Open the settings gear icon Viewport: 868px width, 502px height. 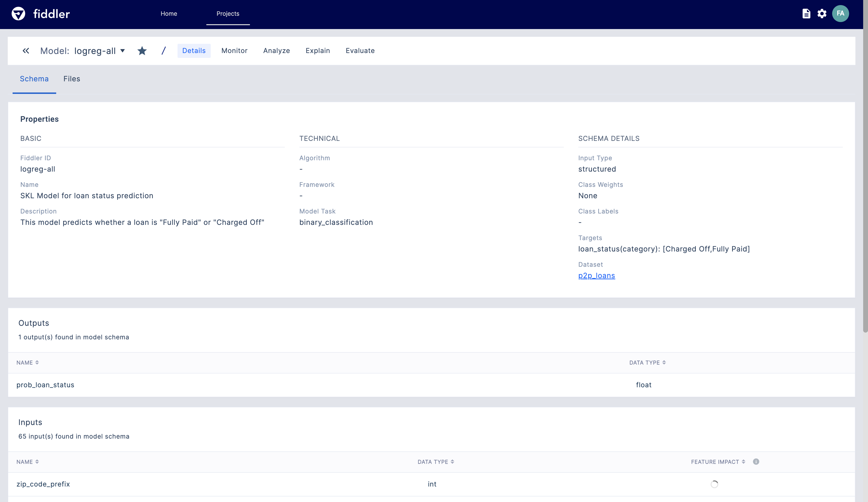click(x=822, y=14)
